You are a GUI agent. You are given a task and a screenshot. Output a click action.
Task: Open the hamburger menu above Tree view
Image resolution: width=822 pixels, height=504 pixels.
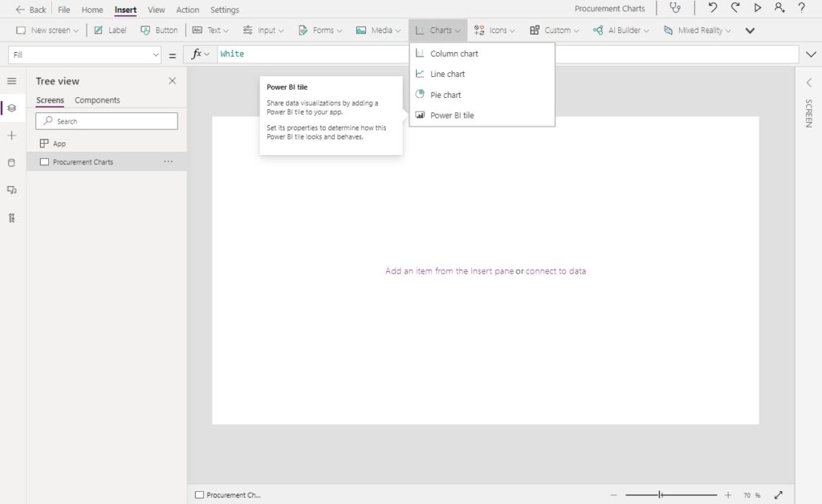[x=11, y=80]
